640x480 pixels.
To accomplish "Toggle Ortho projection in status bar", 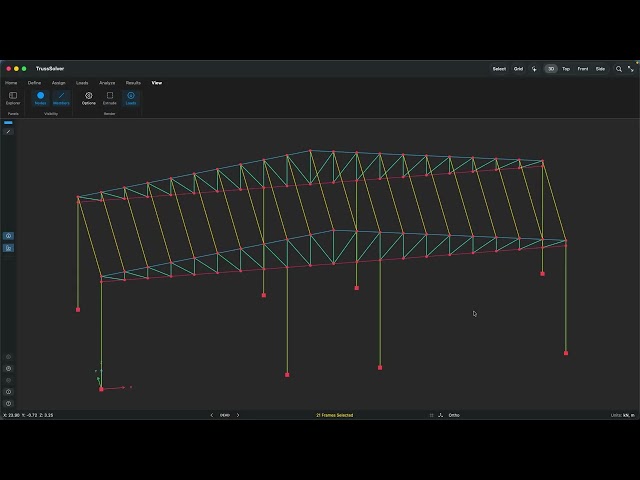I will tap(454, 415).
